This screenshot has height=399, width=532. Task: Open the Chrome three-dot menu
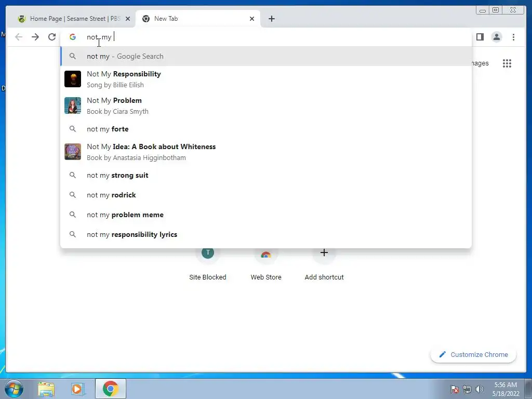click(x=513, y=37)
